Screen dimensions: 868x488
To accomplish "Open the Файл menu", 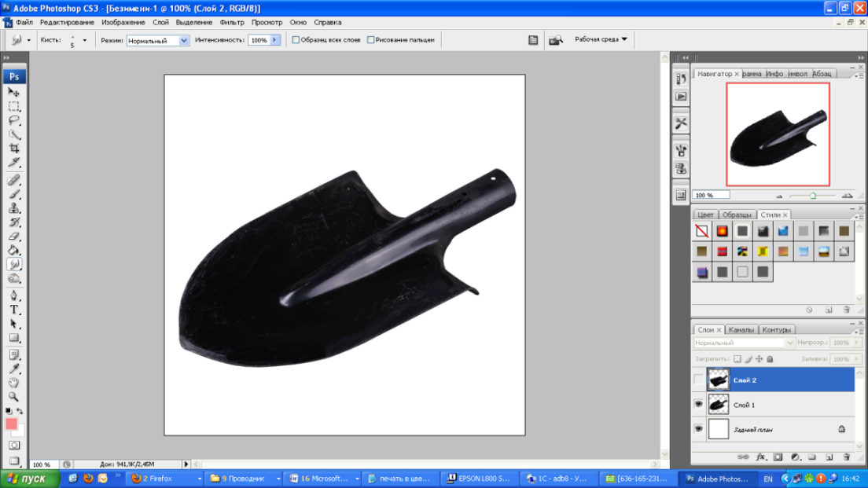I will click(24, 23).
